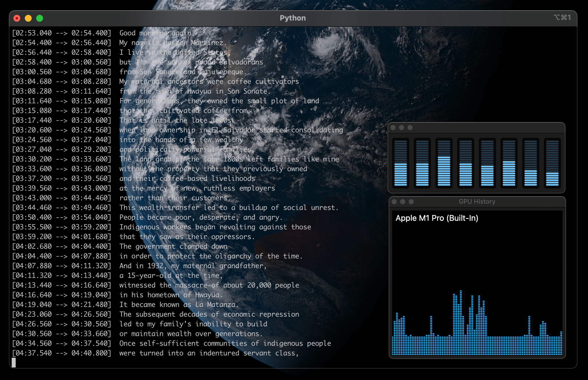This screenshot has width=588, height=380.
Task: Click 'in his hometown of Hwayua.'
Action: coord(171,295)
